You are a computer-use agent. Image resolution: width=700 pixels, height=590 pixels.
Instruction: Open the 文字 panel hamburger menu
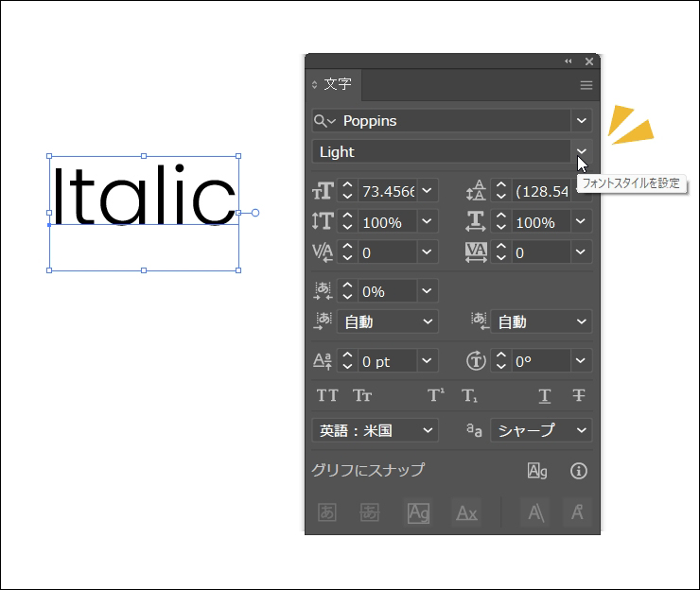coord(586,85)
